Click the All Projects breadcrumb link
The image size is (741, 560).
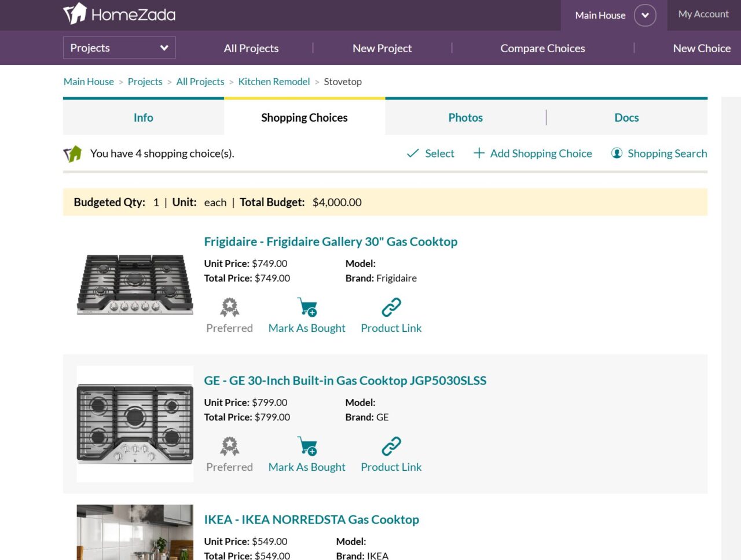(200, 82)
